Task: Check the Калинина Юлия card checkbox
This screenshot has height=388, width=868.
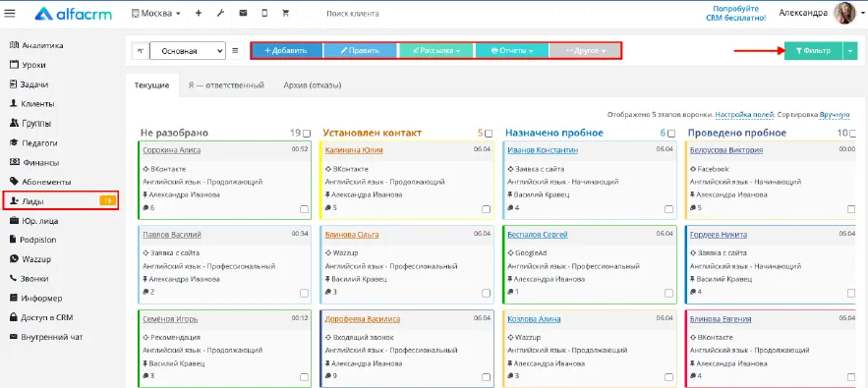Action: (x=486, y=209)
